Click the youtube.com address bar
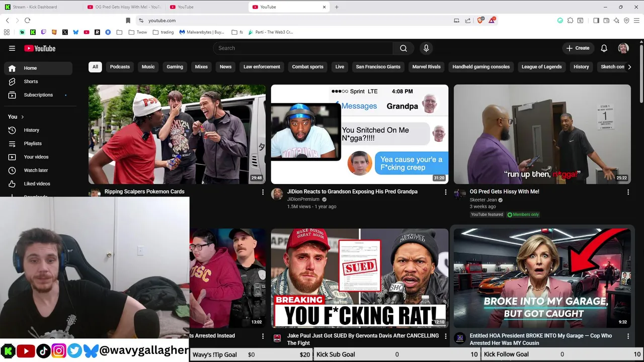 pos(297,21)
